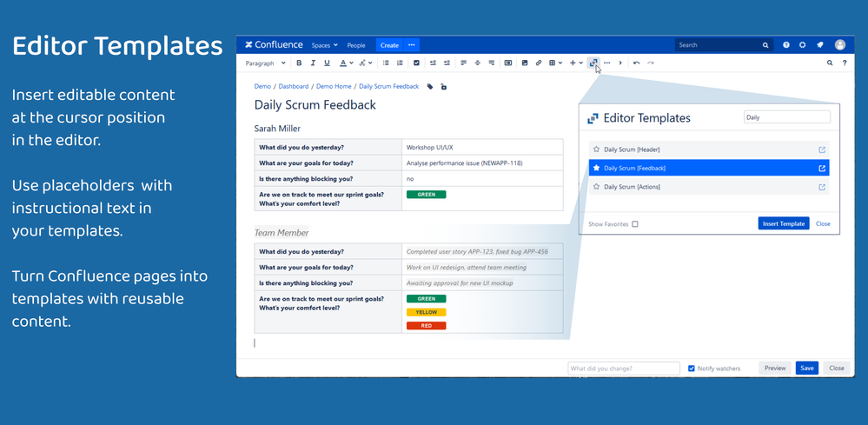Click the Preview button
Image resolution: width=868 pixels, height=425 pixels.
(x=775, y=368)
